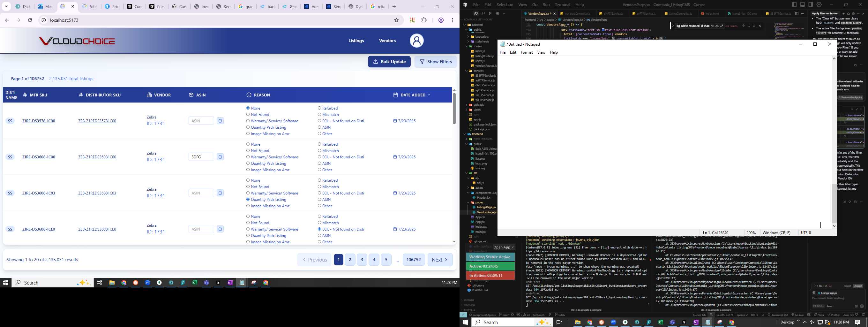
Task: Click paste clipboard icon for Z1RE-DS3578-1C00 row
Action: click(x=220, y=121)
